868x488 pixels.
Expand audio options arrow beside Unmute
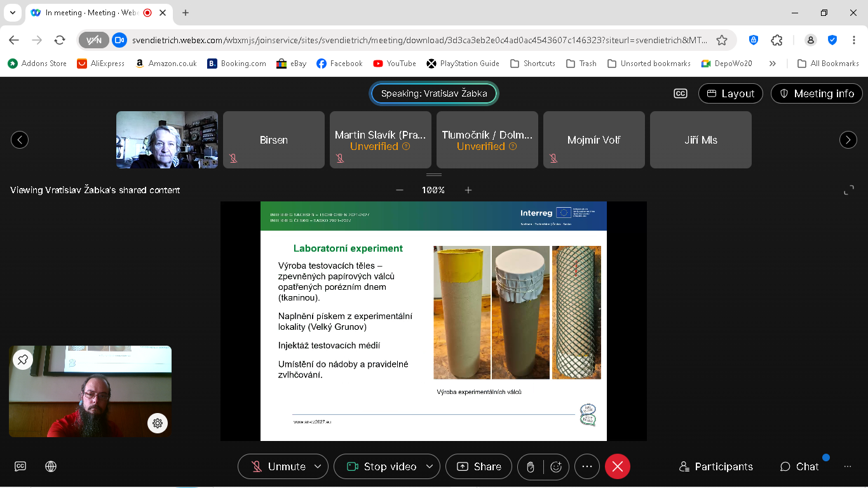coord(318,466)
